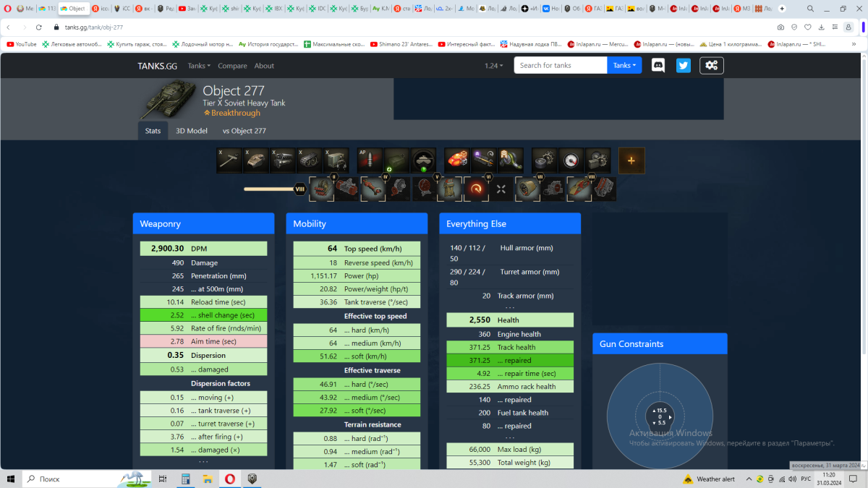Select the tracks suspension module icon
The height and width of the screenshot is (488, 868).
tap(310, 160)
